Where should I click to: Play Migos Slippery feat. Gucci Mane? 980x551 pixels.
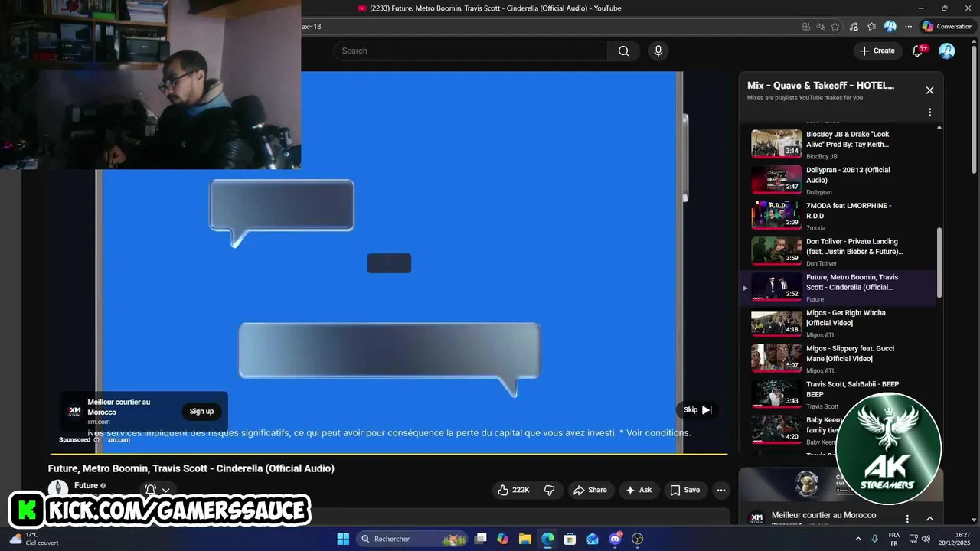[838, 358]
